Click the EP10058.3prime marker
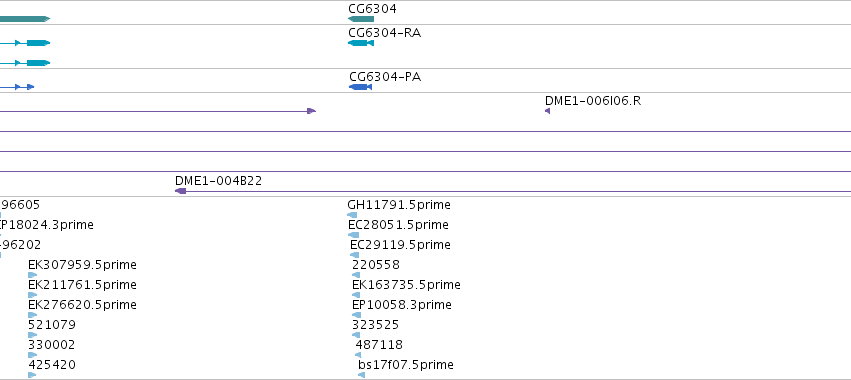The width and height of the screenshot is (851, 380). 357,315
